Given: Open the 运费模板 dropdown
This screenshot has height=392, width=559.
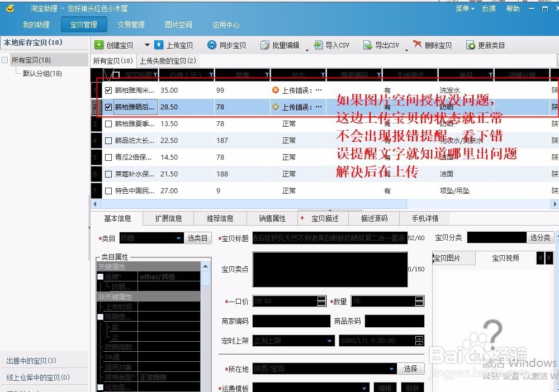Looking at the screenshot, I should point(364,388).
